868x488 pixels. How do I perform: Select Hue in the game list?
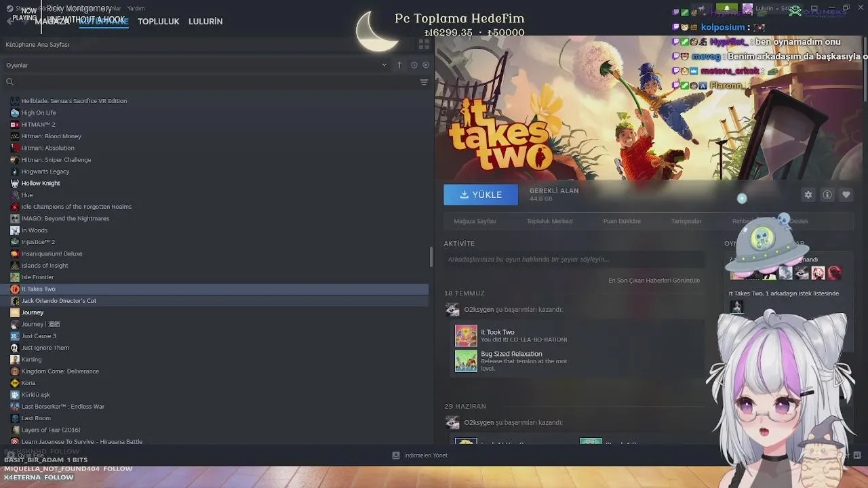pyautogui.click(x=27, y=195)
